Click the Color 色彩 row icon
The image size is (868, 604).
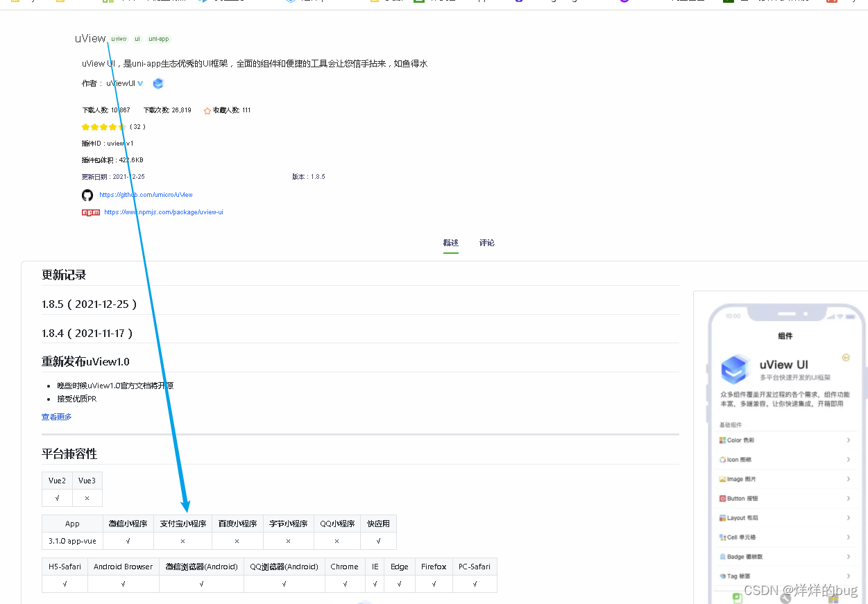point(722,440)
